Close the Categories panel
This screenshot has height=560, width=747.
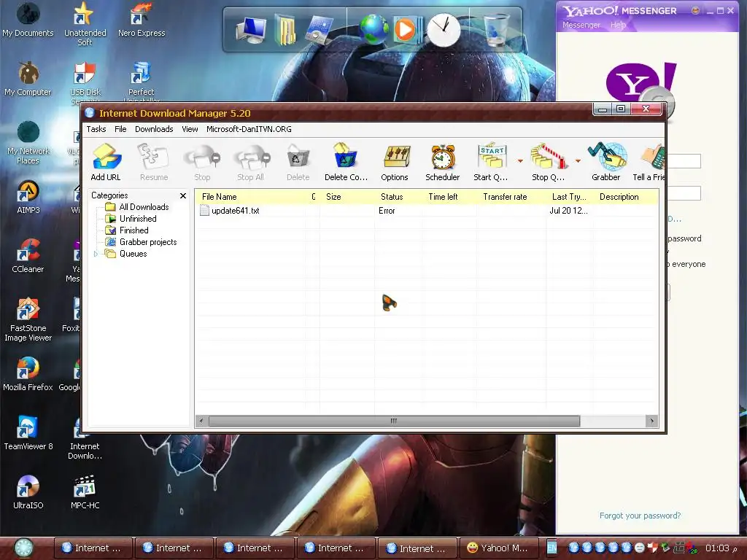183,195
